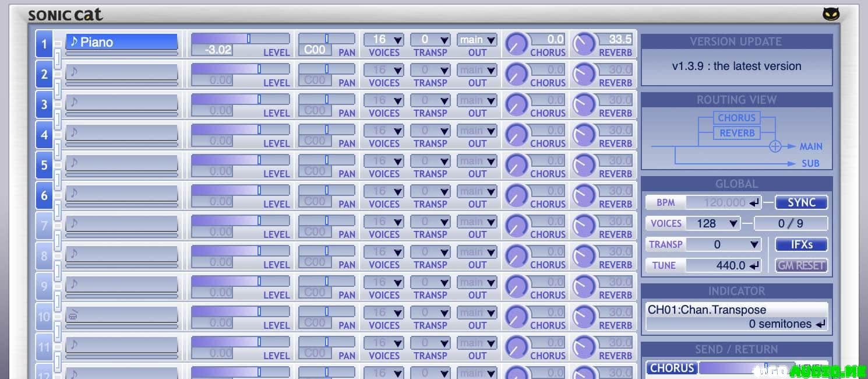Screen dimensions: 868x379
Task: Click the version text v1.3.9
Action: click(736, 66)
